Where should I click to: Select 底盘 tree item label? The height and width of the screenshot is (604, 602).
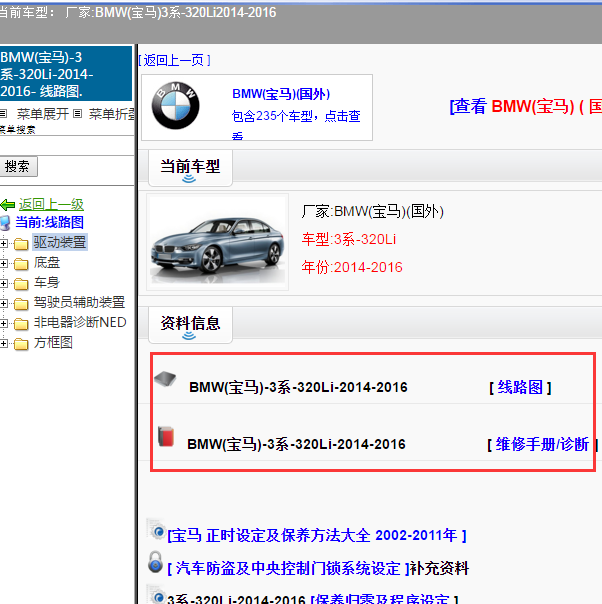[x=47, y=263]
